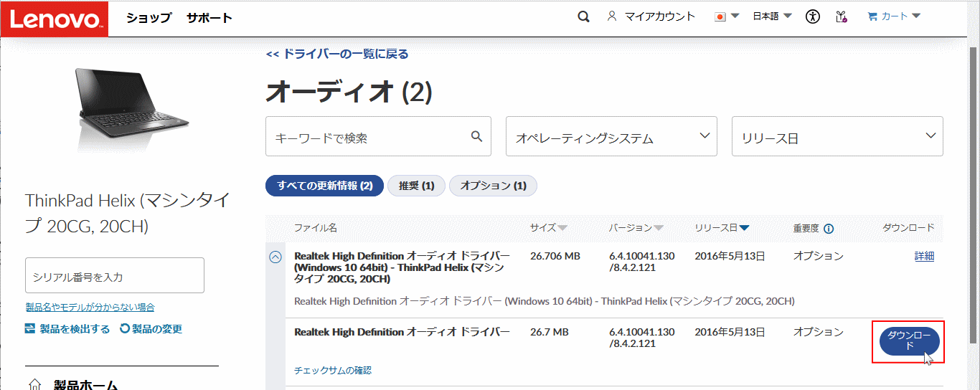
Task: Open チェックサムの確認
Action: point(333,371)
